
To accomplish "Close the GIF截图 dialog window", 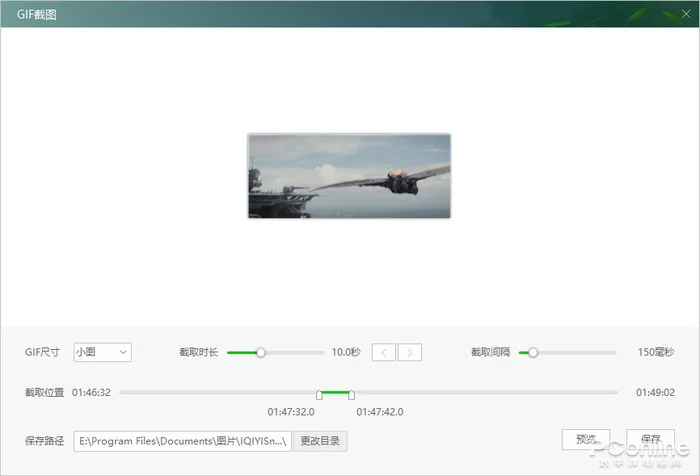I will [686, 14].
